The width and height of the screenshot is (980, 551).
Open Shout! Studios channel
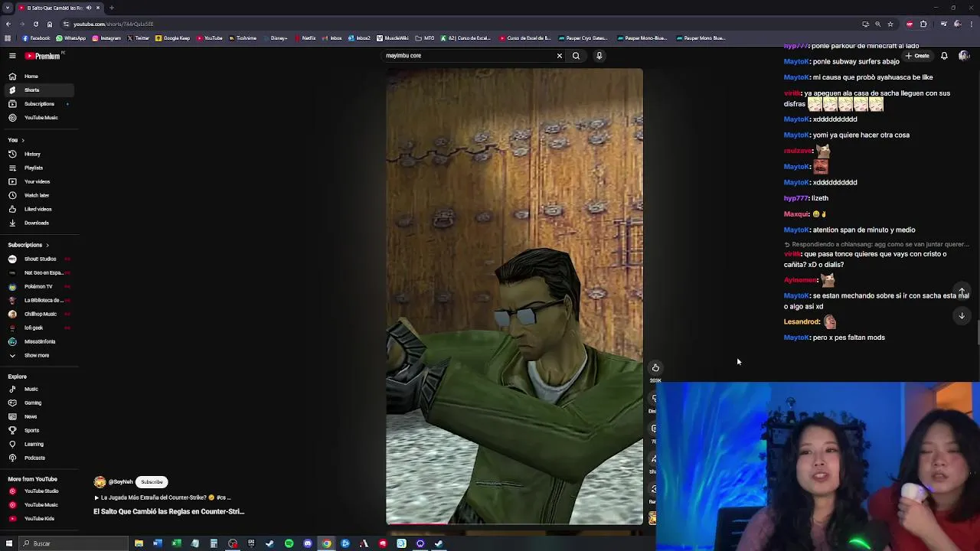click(38, 259)
